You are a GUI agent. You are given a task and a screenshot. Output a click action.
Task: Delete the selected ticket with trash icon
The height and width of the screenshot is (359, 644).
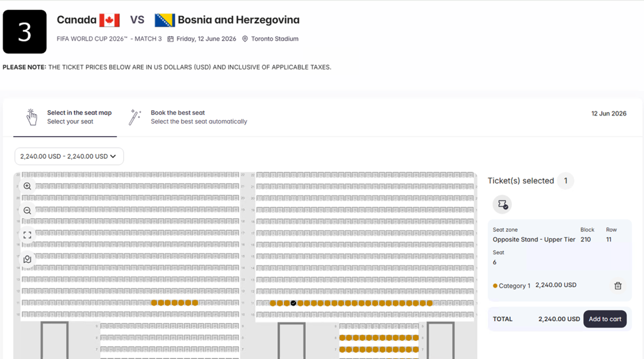[617, 286]
